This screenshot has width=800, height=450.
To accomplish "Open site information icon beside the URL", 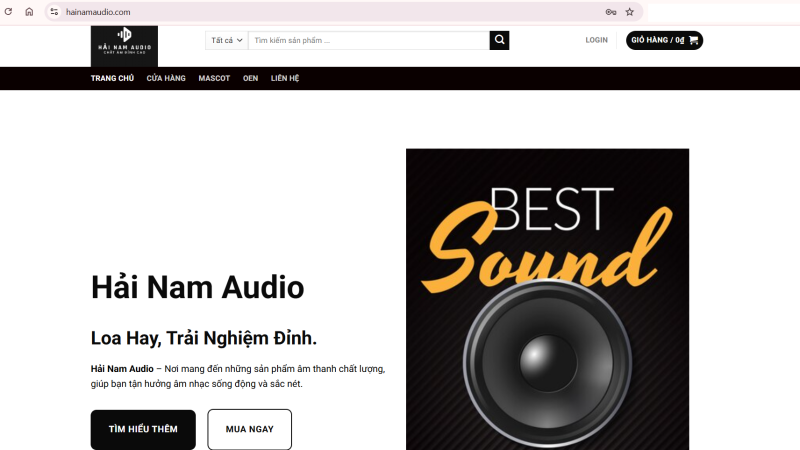I will click(54, 12).
